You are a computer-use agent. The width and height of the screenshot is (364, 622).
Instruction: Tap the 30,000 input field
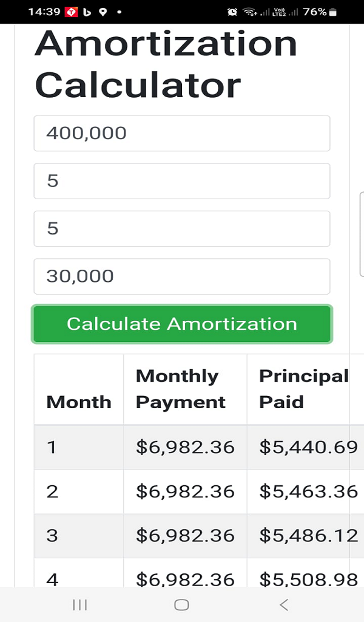tap(181, 276)
